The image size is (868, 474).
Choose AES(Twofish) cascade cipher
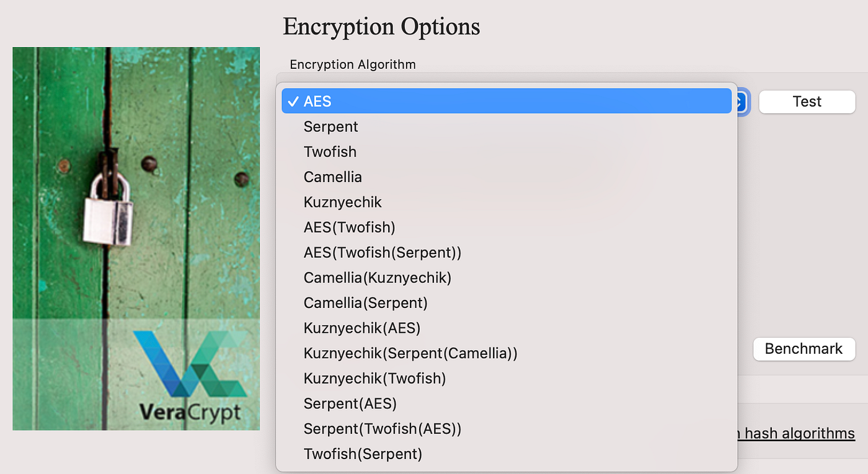[x=349, y=227]
